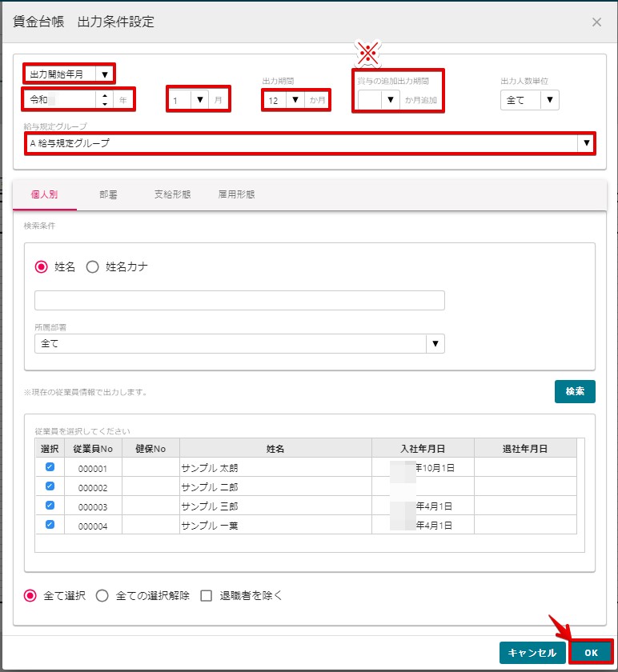
Task: Select the 全ての選択解除 radio button
Action: click(102, 596)
